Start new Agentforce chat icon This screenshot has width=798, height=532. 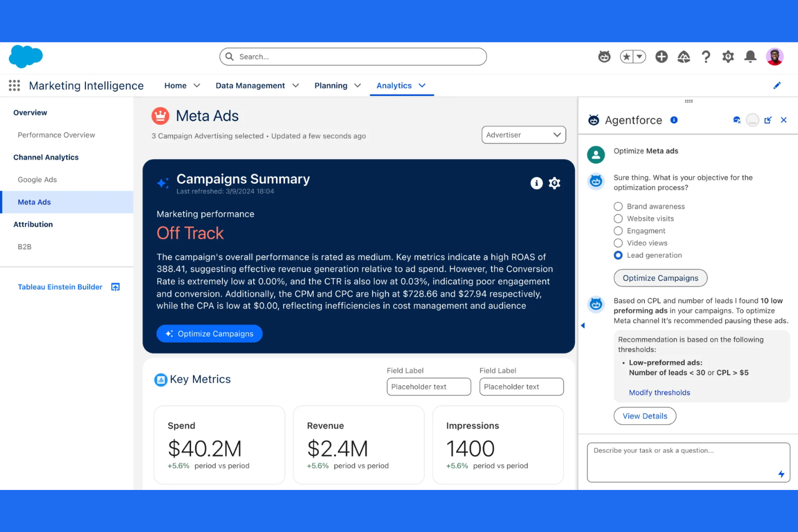(737, 120)
